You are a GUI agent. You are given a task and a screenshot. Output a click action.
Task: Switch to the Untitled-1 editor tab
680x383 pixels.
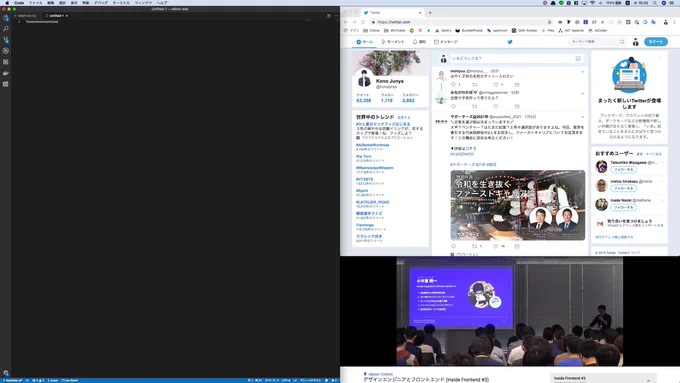(56, 16)
